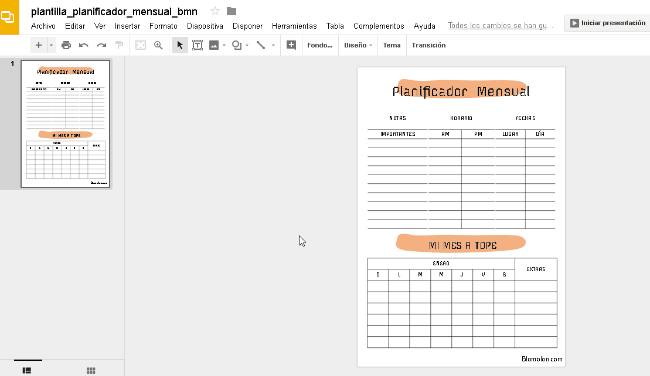Viewport: 650px width, 376px height.
Task: Open the Herramientas menu
Action: pyautogui.click(x=294, y=26)
